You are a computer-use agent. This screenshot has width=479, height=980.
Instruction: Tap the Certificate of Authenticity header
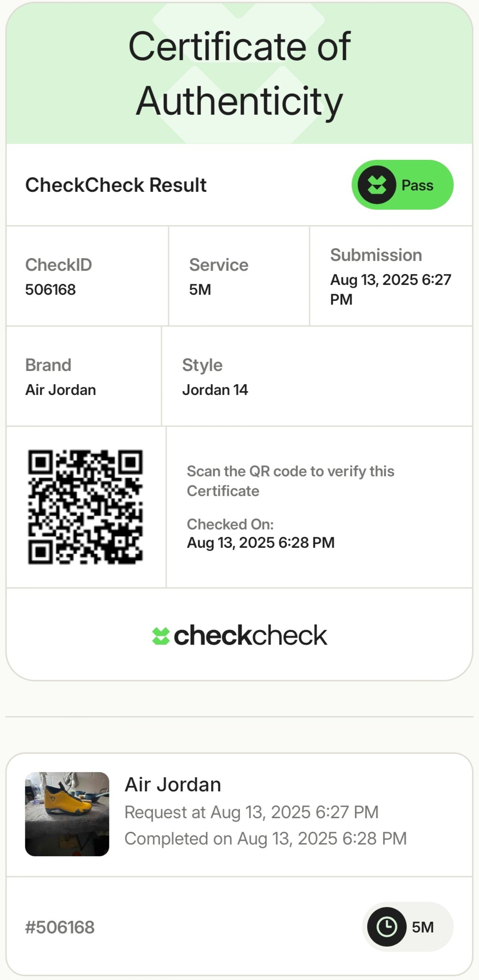tap(239, 73)
